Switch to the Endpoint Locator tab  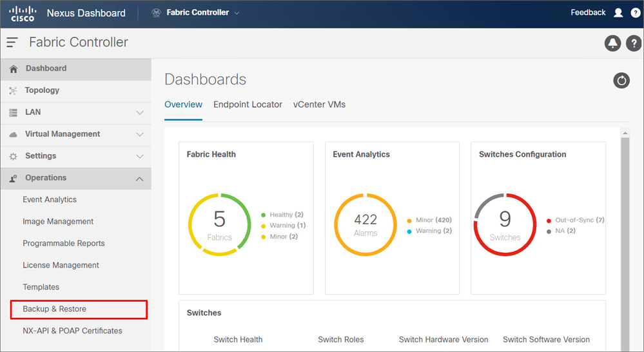(248, 104)
